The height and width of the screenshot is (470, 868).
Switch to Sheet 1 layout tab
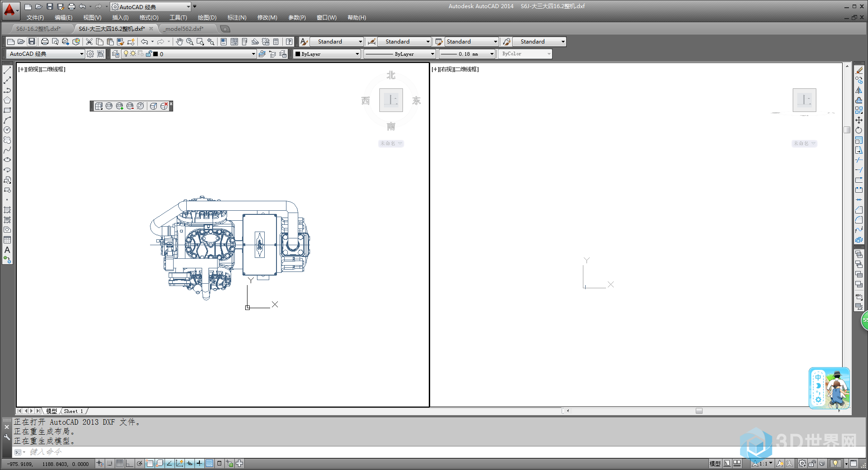point(73,411)
